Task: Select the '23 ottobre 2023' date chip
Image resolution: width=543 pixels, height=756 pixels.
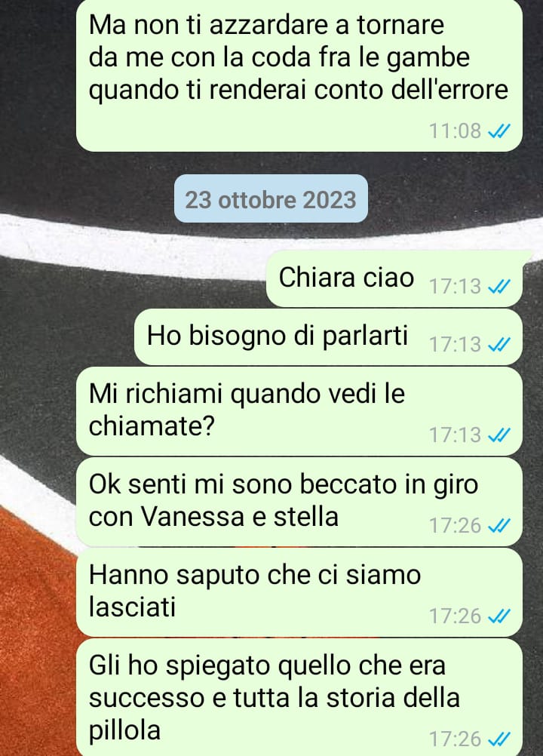Action: pos(271,199)
